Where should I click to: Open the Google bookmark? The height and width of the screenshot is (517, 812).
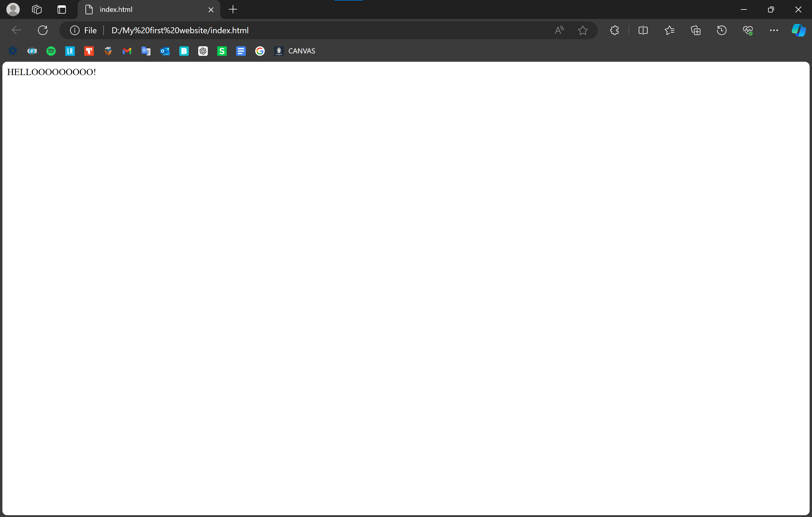tap(260, 51)
